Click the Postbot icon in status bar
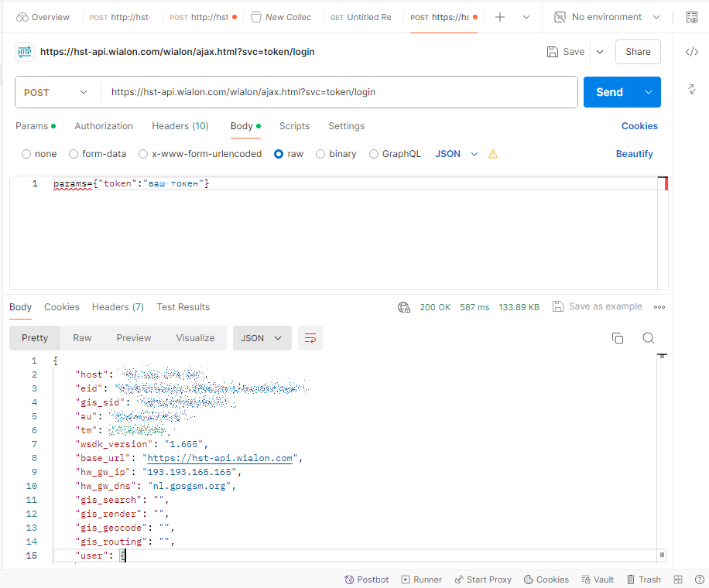This screenshot has height=588, width=709. 367,579
